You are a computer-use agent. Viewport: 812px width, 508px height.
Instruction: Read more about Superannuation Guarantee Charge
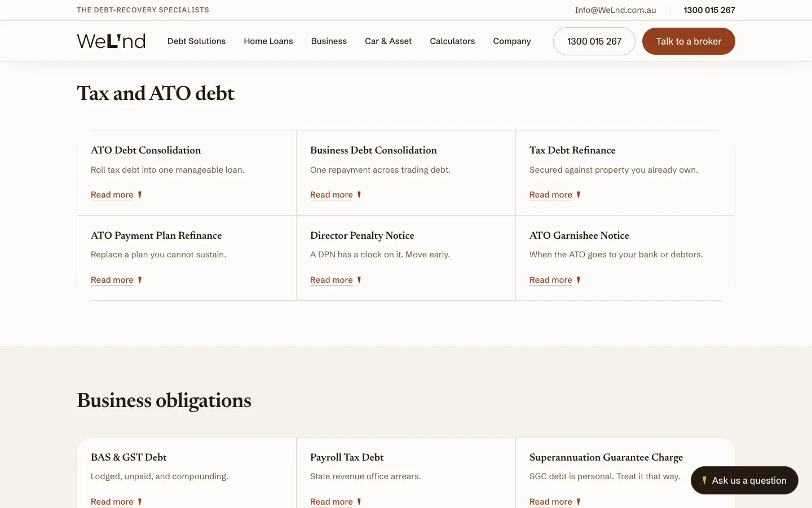tap(555, 502)
